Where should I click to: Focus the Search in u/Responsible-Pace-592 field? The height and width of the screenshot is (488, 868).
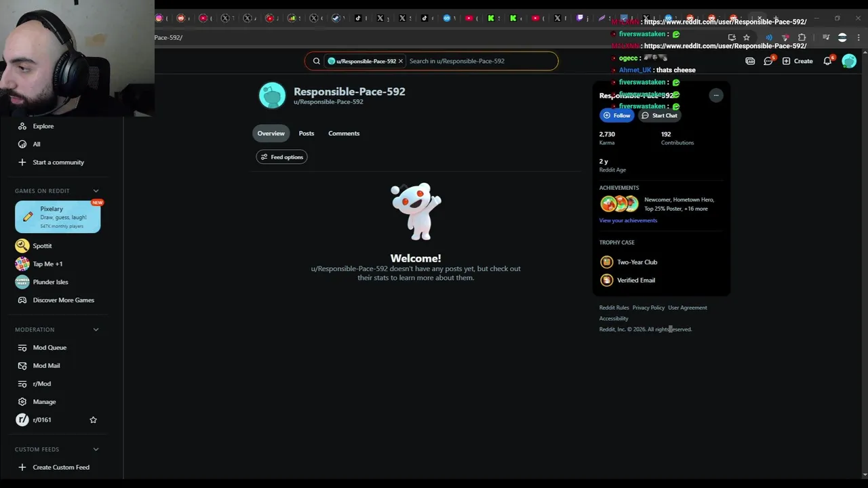point(481,61)
